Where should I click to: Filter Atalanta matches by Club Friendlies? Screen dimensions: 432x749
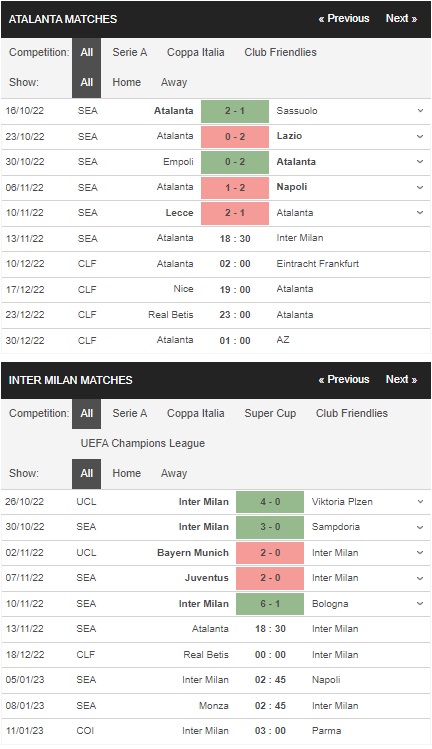(281, 53)
